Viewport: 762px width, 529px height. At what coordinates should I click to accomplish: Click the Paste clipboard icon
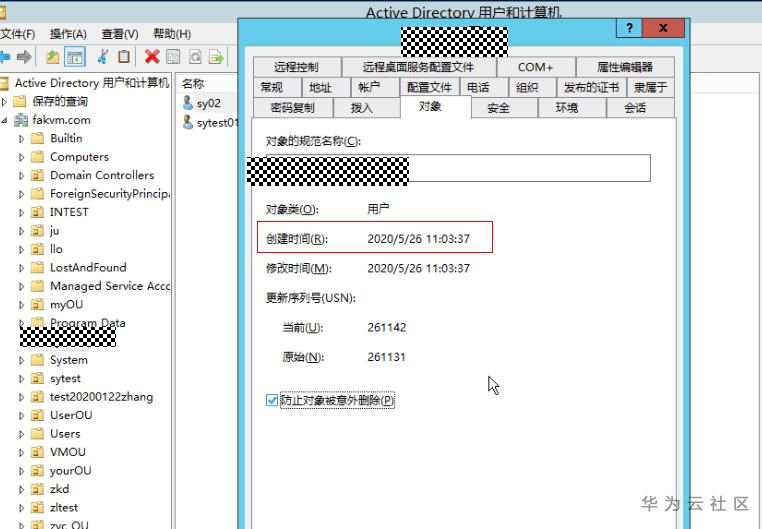124,57
